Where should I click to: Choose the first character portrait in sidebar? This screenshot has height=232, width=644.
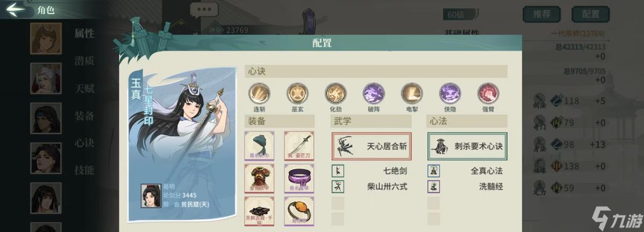point(46,38)
